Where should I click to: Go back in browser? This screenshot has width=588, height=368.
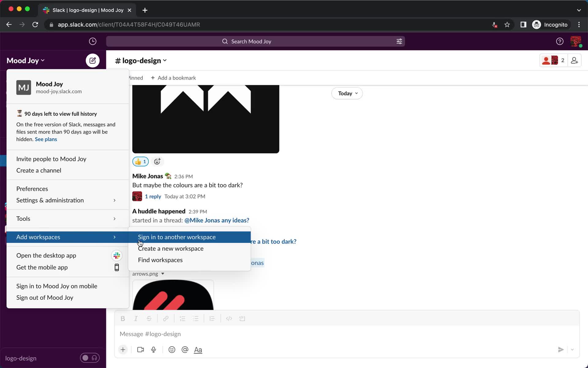click(x=9, y=25)
